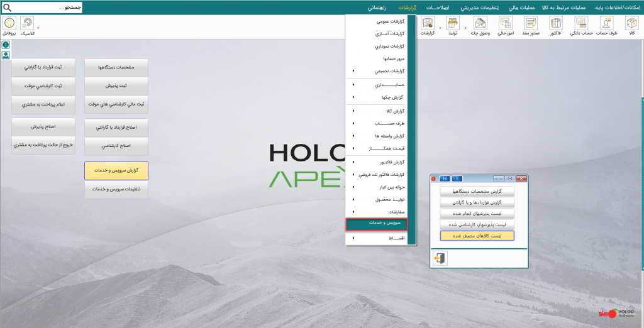This screenshot has width=644, height=328.
Task: Open the عملیات مرتبط به کالا menu
Action: click(x=563, y=8)
